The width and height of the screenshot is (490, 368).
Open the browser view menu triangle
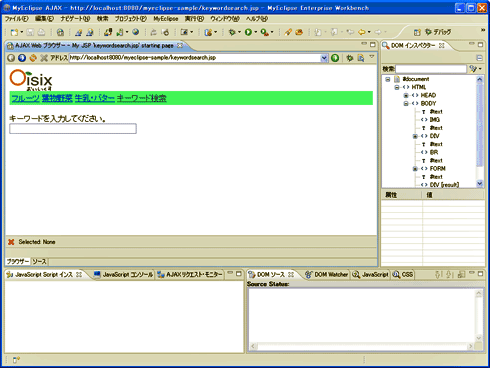coord(372,57)
